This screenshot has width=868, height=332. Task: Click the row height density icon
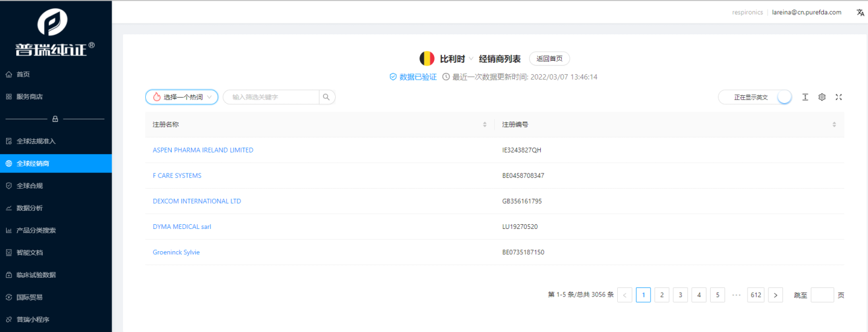coord(805,97)
